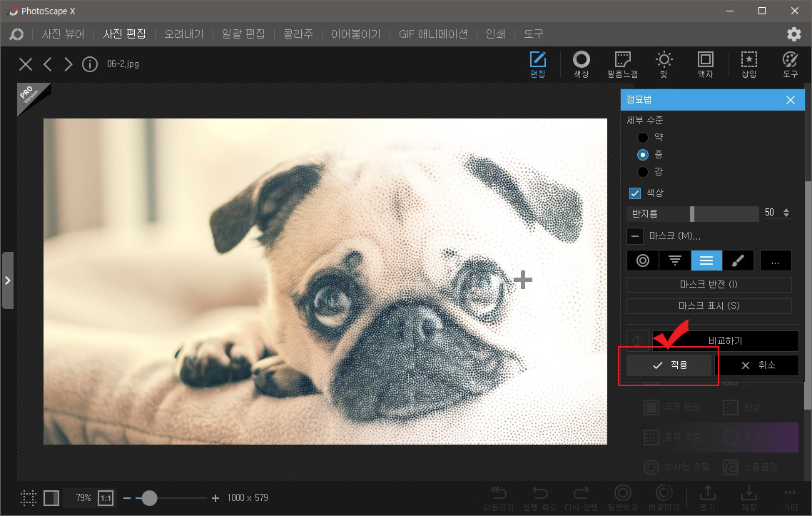Set zoom to 1:1 actual size

(106, 498)
